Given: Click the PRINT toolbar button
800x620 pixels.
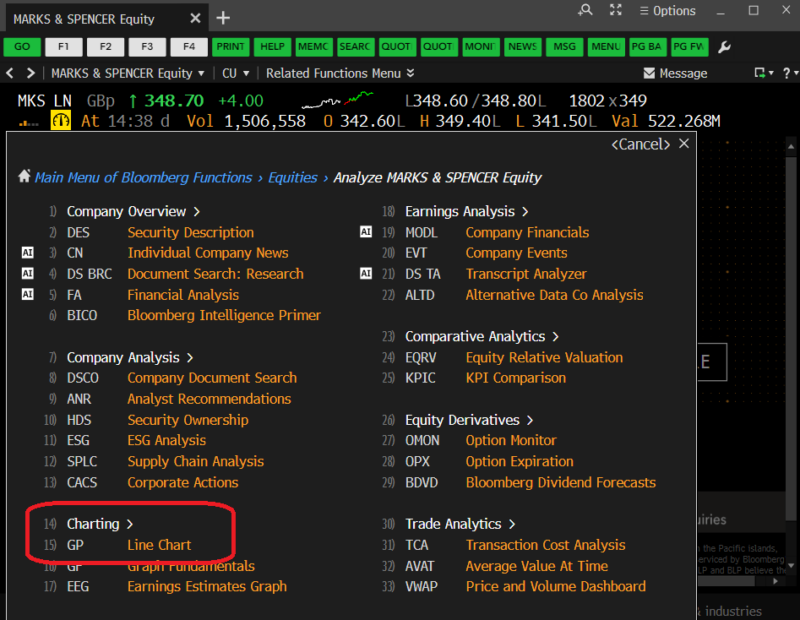Looking at the screenshot, I should coord(230,46).
